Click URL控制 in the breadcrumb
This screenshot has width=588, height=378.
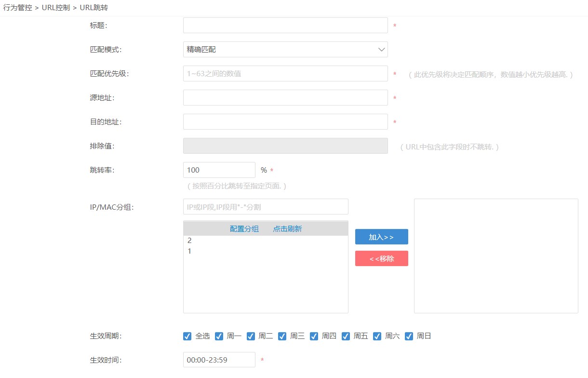point(56,8)
